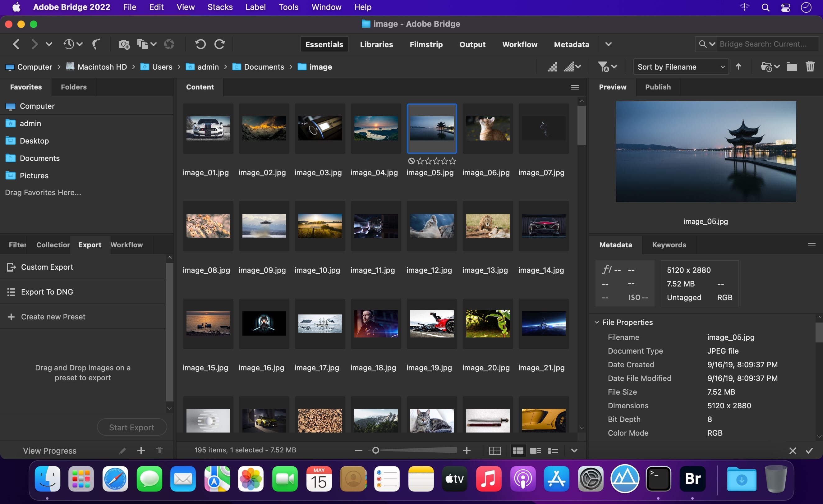The height and width of the screenshot is (504, 823).
Task: Open the camera import tool icon
Action: [123, 44]
